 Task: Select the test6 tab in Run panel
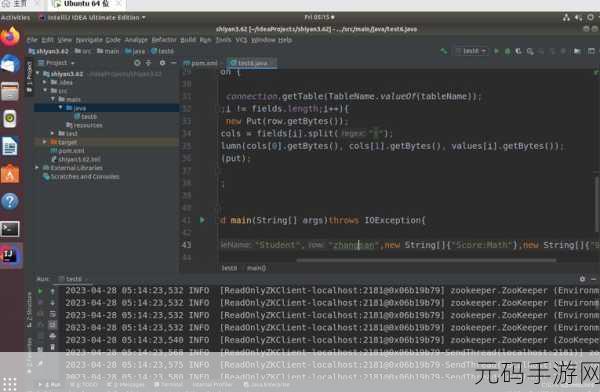tap(74, 279)
